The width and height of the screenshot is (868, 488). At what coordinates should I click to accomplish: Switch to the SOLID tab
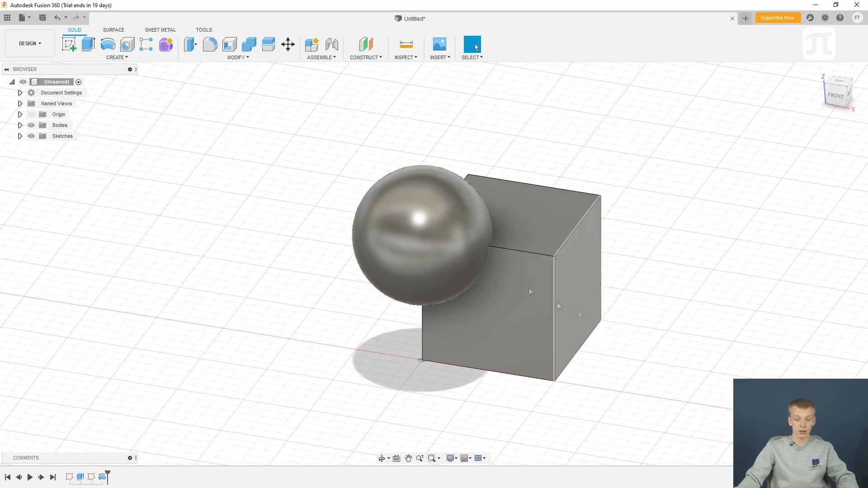[x=75, y=30]
